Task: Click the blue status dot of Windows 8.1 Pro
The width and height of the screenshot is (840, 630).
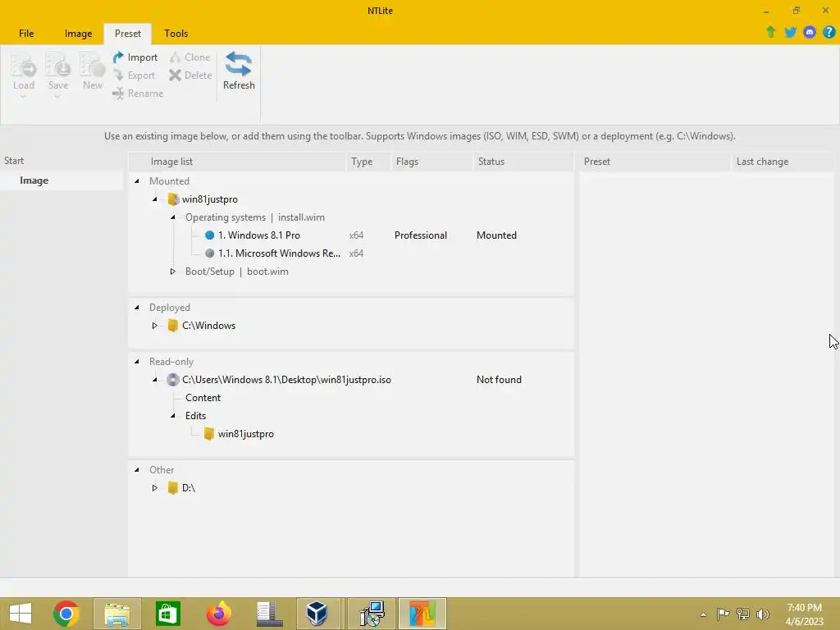Action: click(209, 235)
